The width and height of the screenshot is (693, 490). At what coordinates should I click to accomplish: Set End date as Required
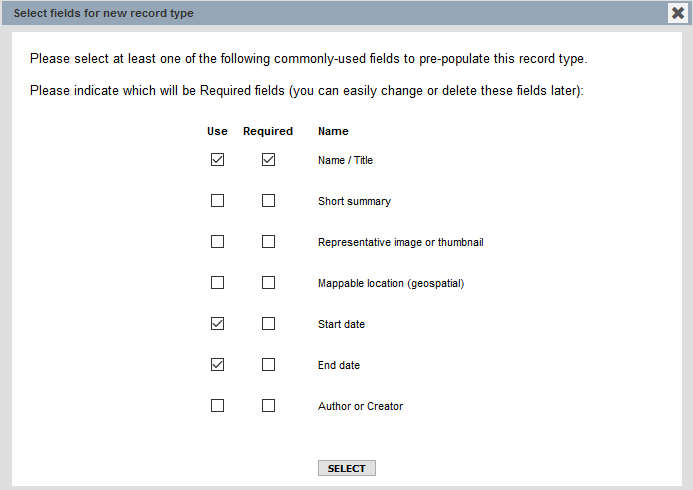[x=268, y=365]
